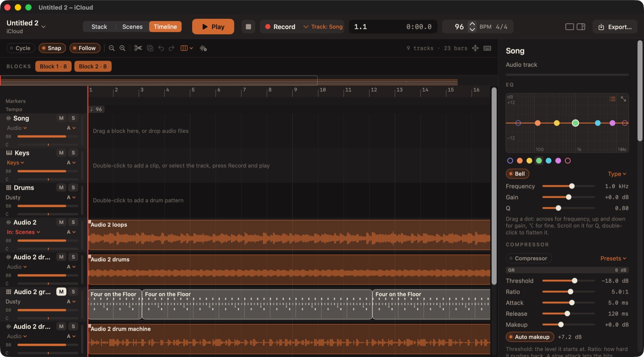This screenshot has width=644, height=357.
Task: Mute the Song track
Action: tap(61, 118)
